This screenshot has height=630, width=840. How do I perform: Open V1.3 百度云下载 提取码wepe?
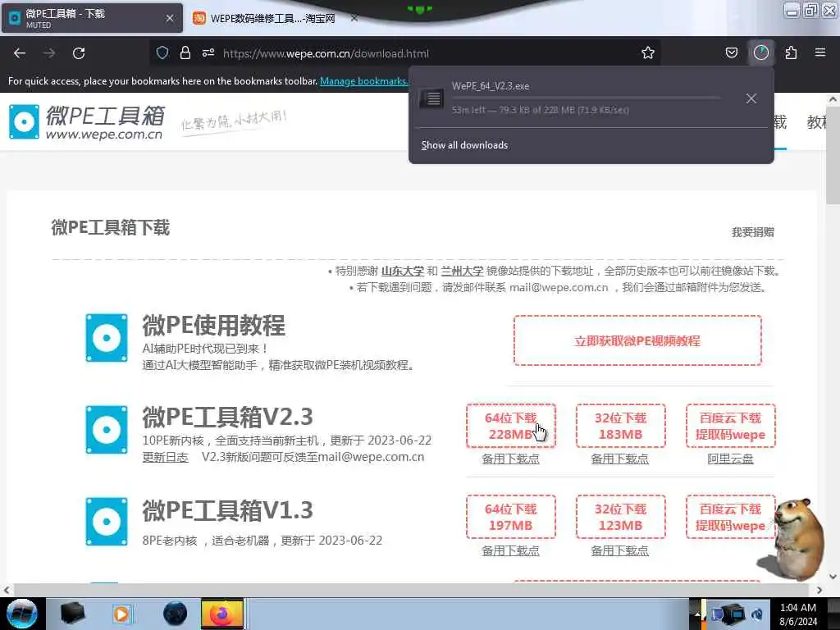[731, 517]
